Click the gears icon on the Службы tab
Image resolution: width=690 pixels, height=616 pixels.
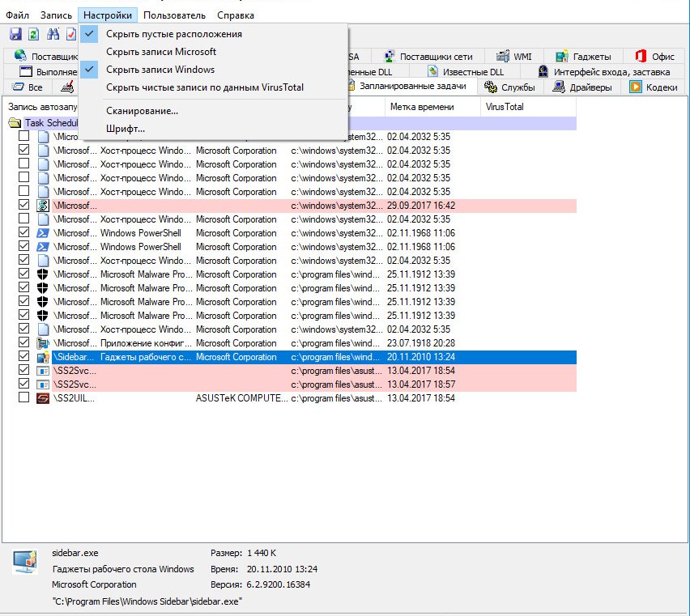pos(490,87)
